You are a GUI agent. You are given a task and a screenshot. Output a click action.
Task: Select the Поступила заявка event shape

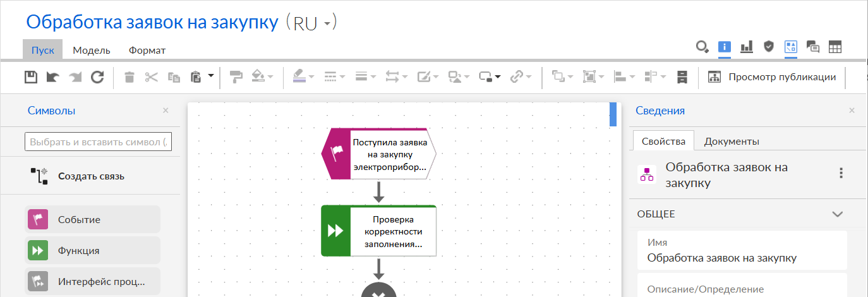click(379, 153)
